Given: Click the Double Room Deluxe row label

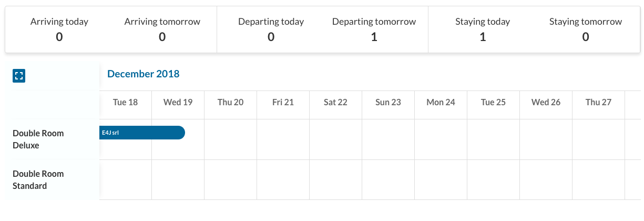Looking at the screenshot, I should 38,139.
